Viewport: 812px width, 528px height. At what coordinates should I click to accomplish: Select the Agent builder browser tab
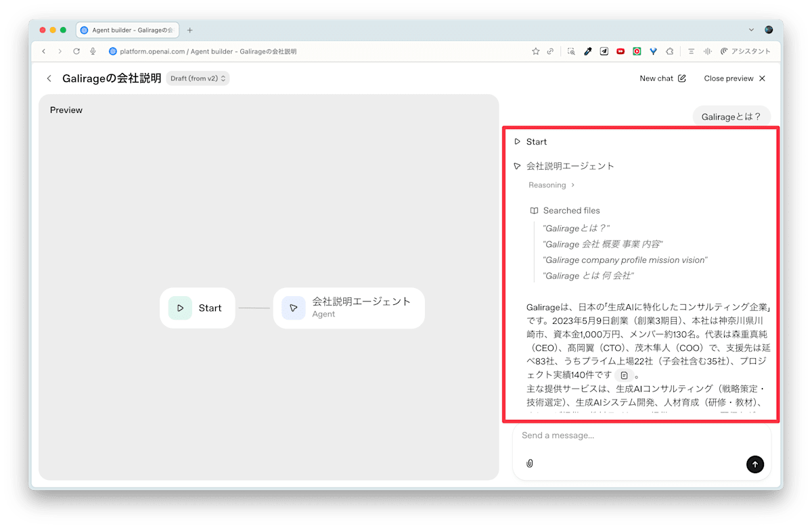(x=128, y=30)
